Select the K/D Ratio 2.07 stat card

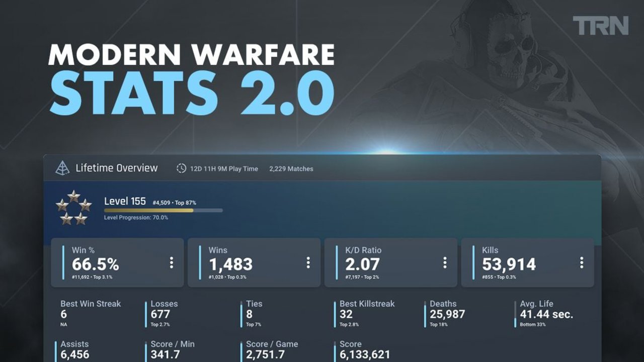click(x=391, y=262)
